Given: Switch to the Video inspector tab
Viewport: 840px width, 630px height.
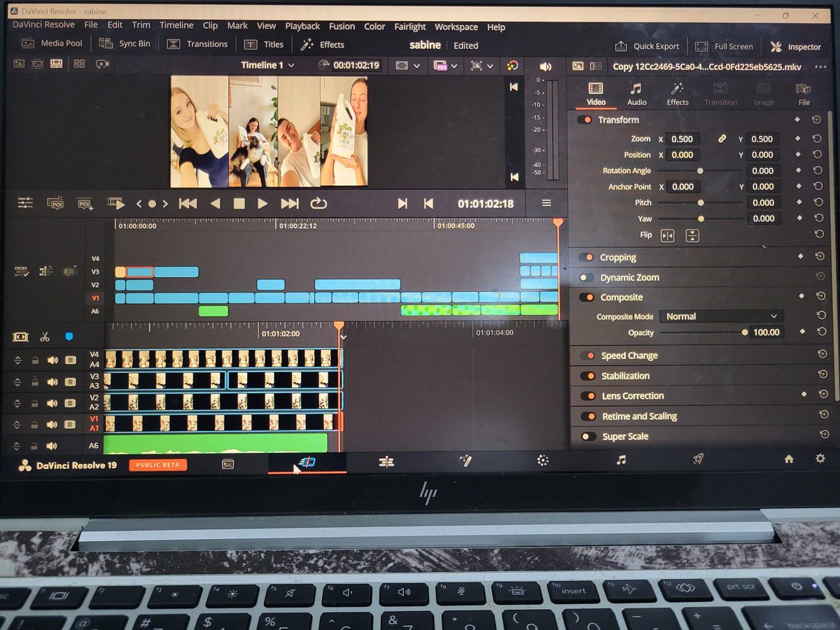Looking at the screenshot, I should pyautogui.click(x=596, y=94).
